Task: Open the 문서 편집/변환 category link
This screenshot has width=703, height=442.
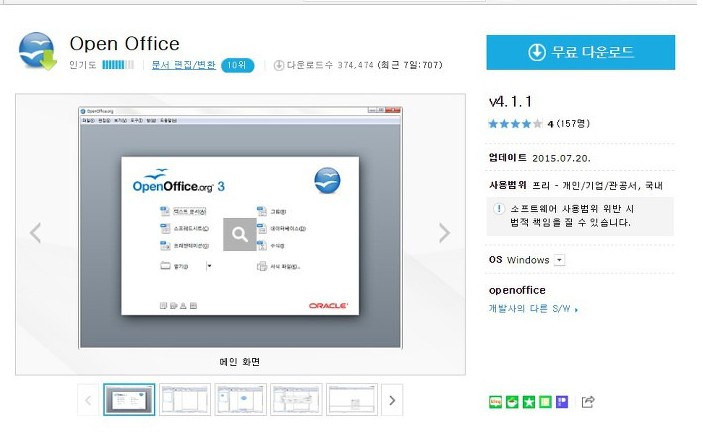Action: (183, 65)
